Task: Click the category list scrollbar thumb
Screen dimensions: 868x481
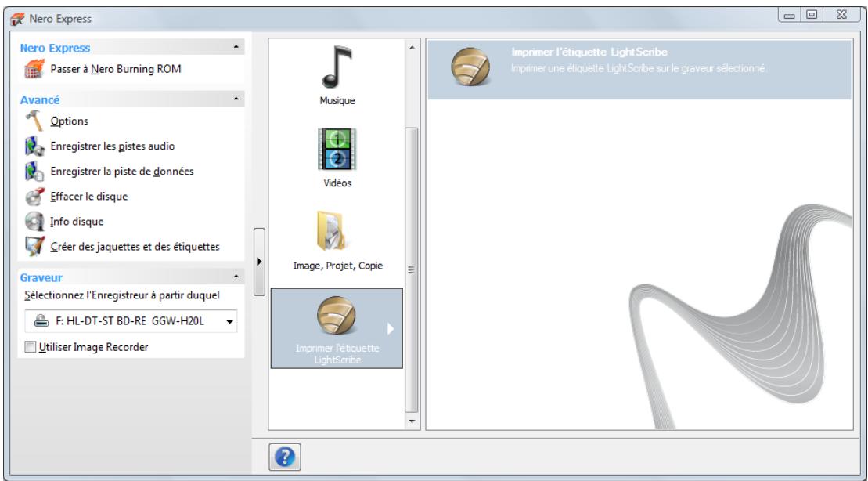Action: 412,269
